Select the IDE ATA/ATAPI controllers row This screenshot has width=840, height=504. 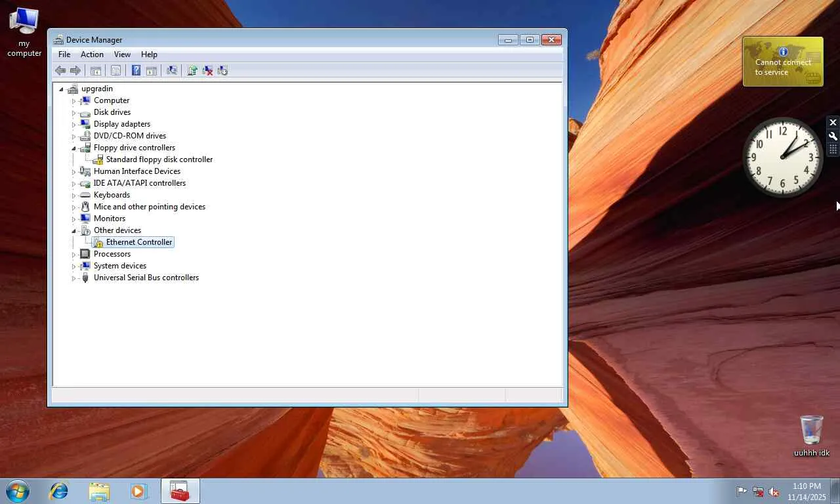pos(140,183)
